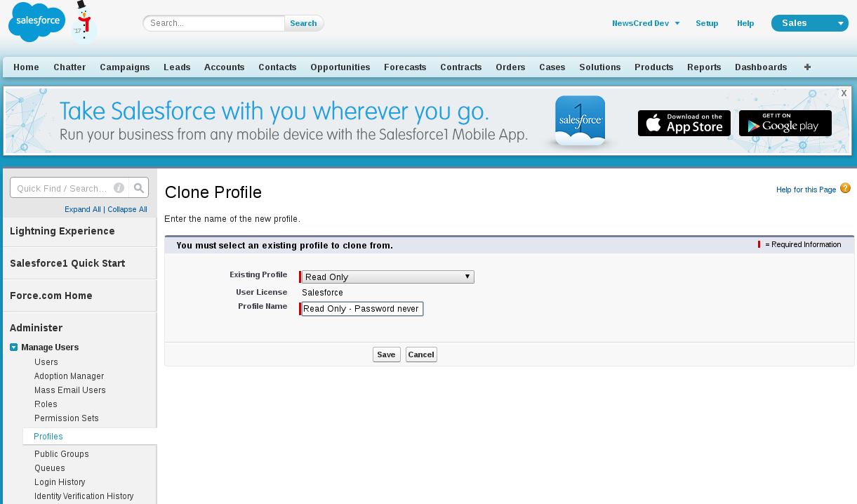
Task: Click the Profile Name text field
Action: click(362, 309)
